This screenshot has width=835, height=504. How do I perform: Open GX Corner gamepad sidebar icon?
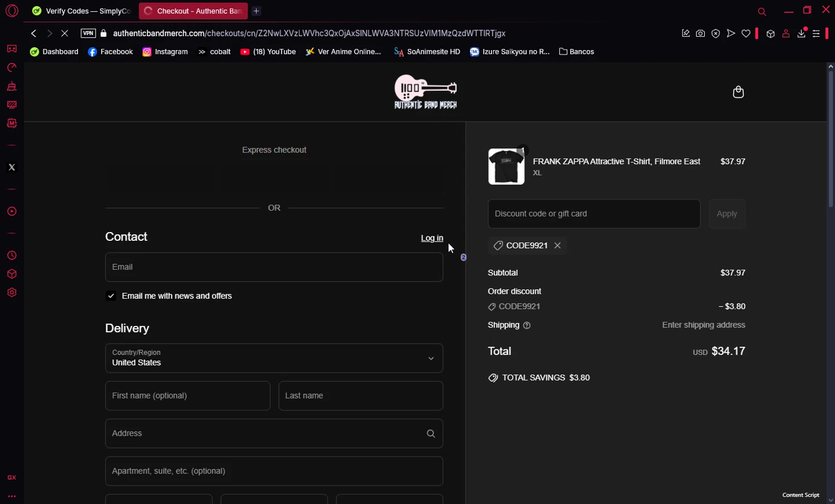12,49
